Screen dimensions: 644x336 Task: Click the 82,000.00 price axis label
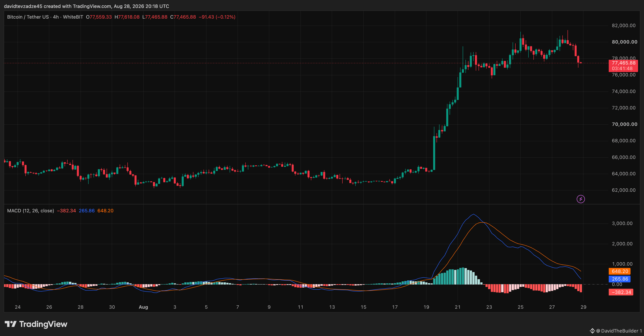(x=624, y=26)
